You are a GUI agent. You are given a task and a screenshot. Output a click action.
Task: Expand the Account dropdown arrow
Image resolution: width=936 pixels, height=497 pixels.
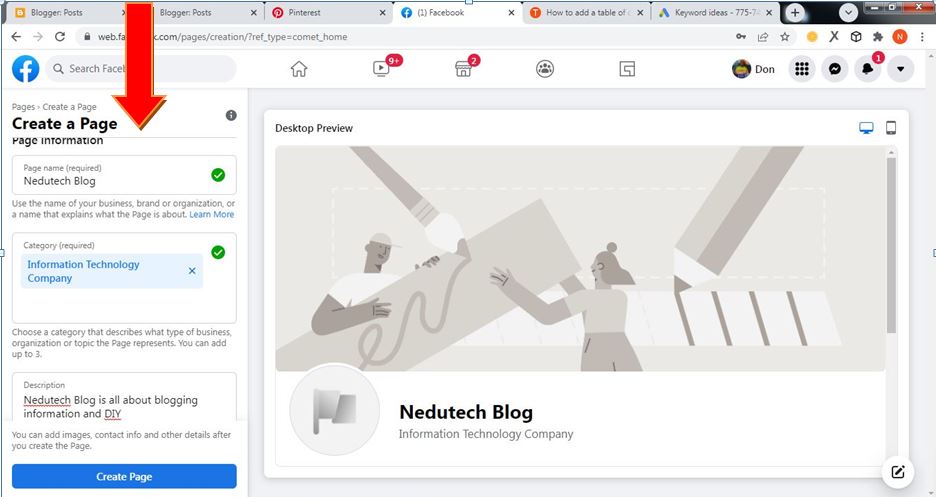click(x=900, y=69)
